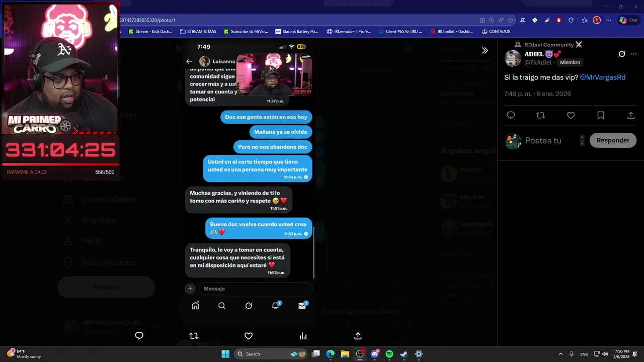Open the Edge profile avatar
This screenshot has height=362, width=644.
597,20
